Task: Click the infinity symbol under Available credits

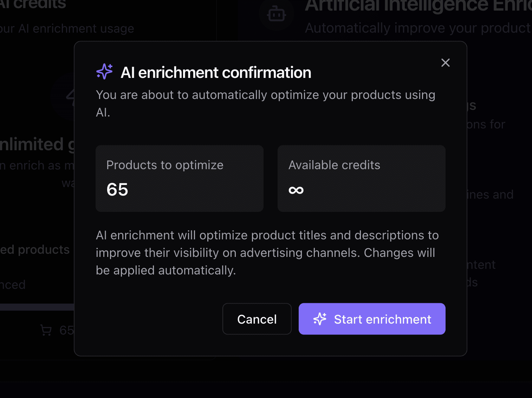Action: [x=296, y=190]
